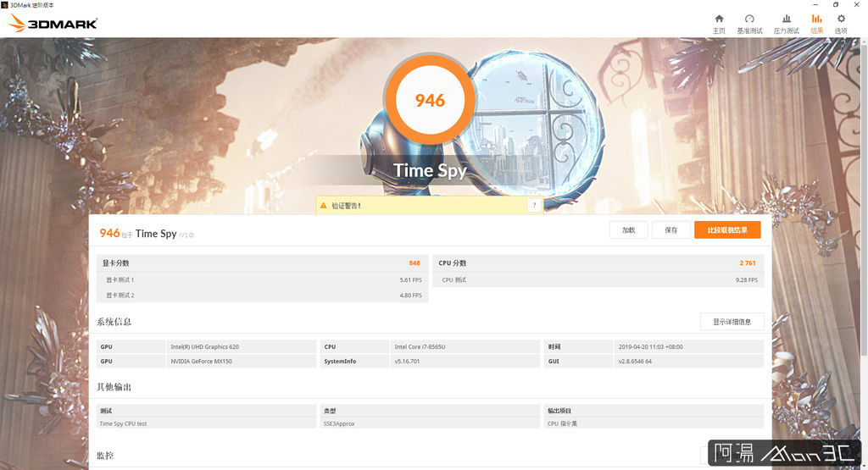The width and height of the screenshot is (868, 470).
Task: Click SSE3Approx type value
Action: coord(339,423)
